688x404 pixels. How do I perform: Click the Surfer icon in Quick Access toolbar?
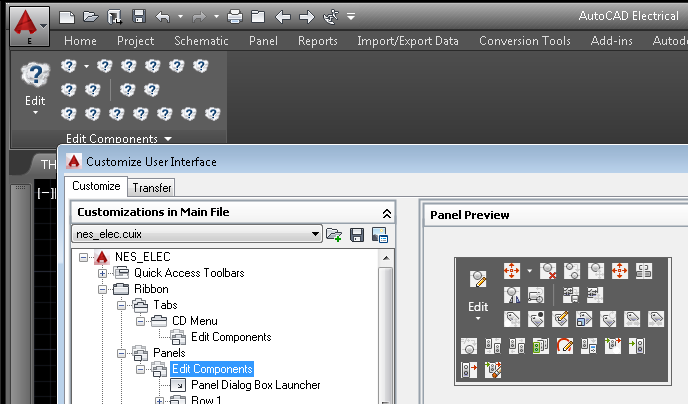(x=330, y=17)
